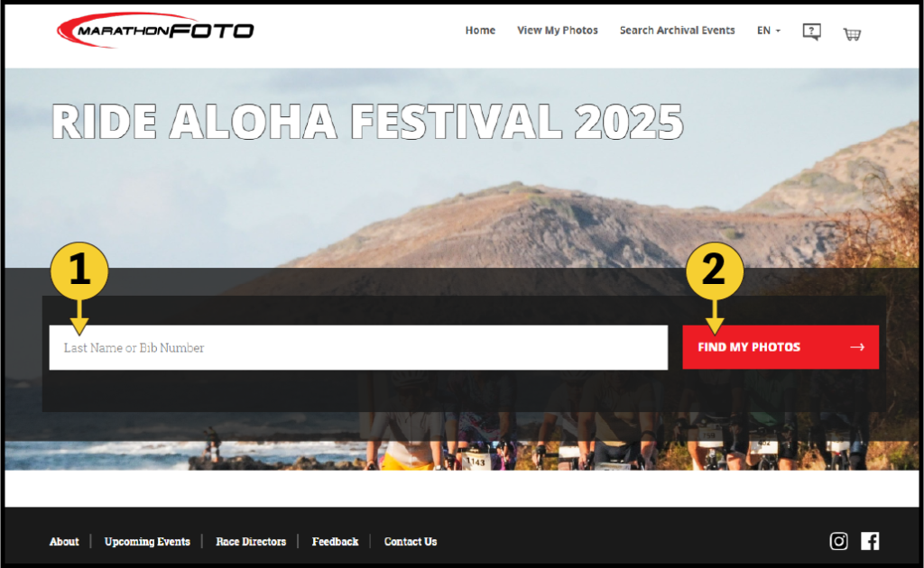This screenshot has height=568, width=924.
Task: Open the Race Directors footer link
Action: pyautogui.click(x=251, y=542)
